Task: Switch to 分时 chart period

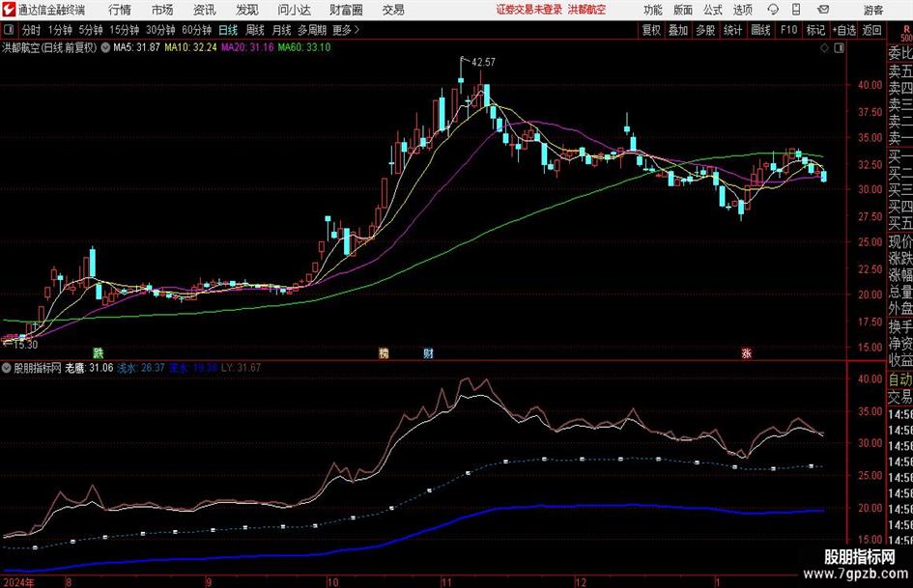Action: (32, 30)
